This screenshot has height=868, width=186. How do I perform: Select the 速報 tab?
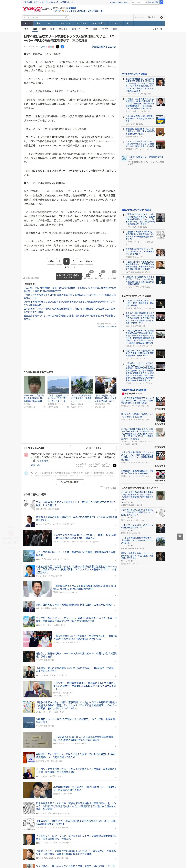[x=38, y=24]
